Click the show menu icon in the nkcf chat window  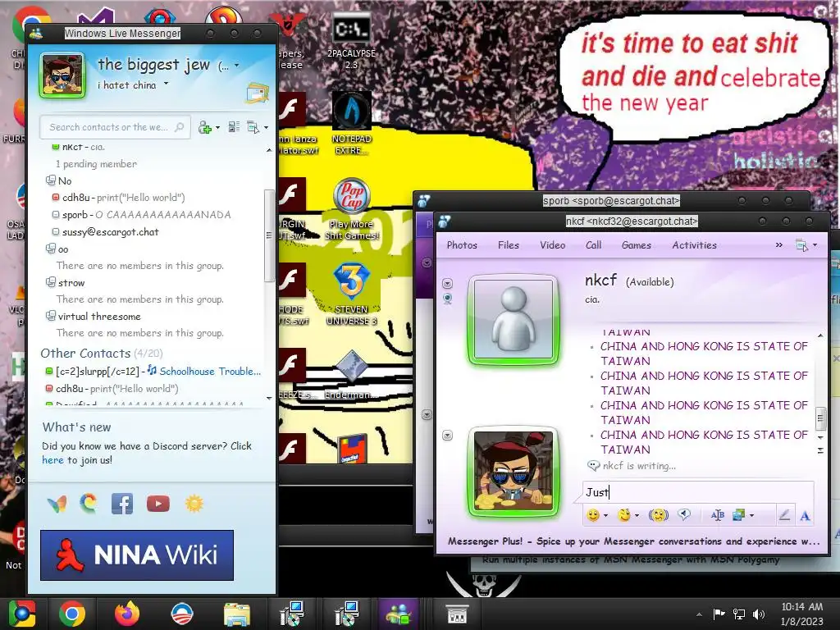[x=802, y=245]
